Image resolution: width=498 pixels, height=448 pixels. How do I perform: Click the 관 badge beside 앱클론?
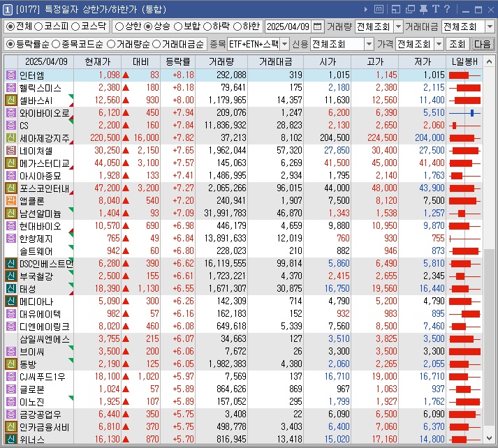pyautogui.click(x=10, y=200)
